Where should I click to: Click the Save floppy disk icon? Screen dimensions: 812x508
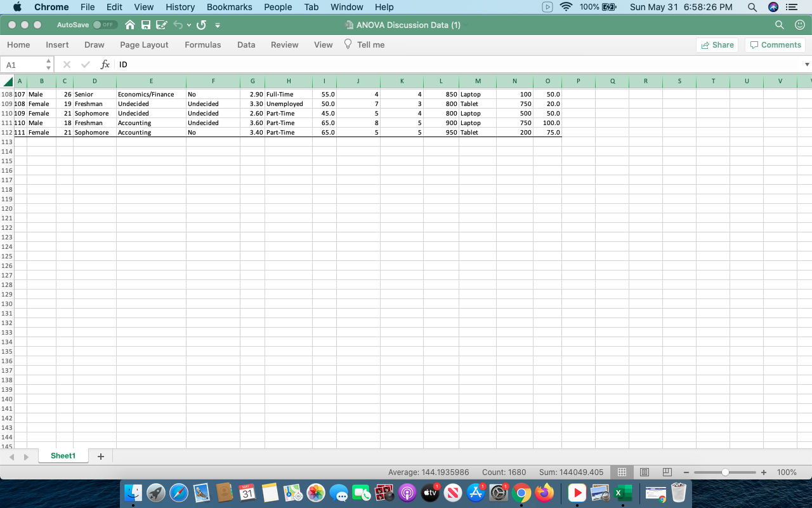coord(146,25)
